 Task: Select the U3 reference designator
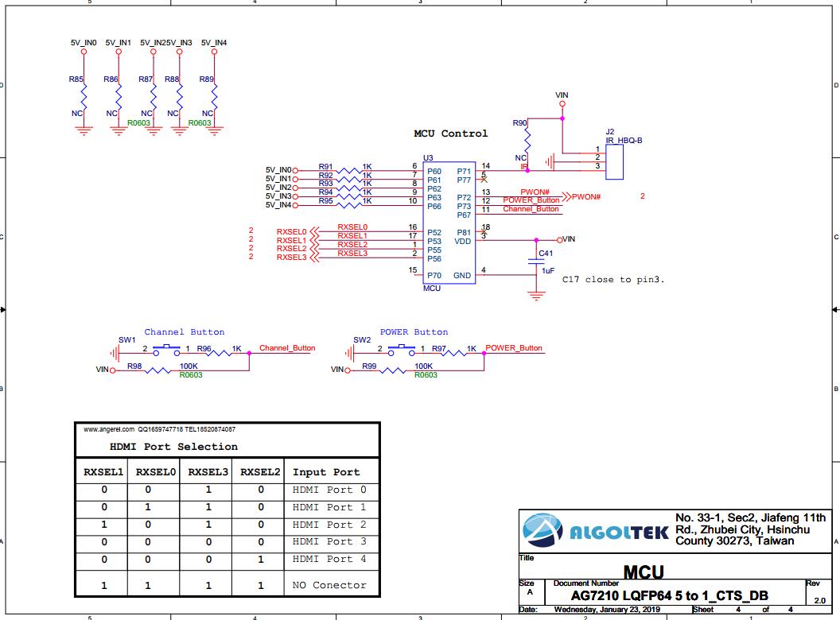tap(428, 158)
